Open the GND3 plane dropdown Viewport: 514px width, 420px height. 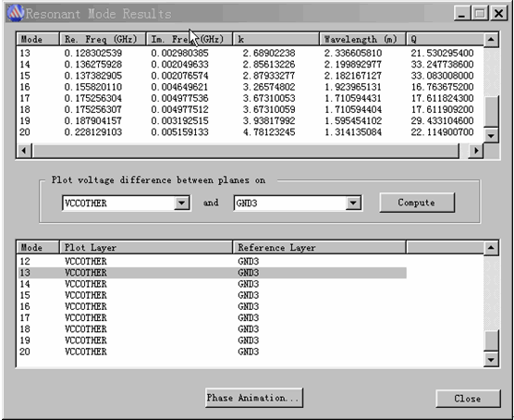pos(353,203)
